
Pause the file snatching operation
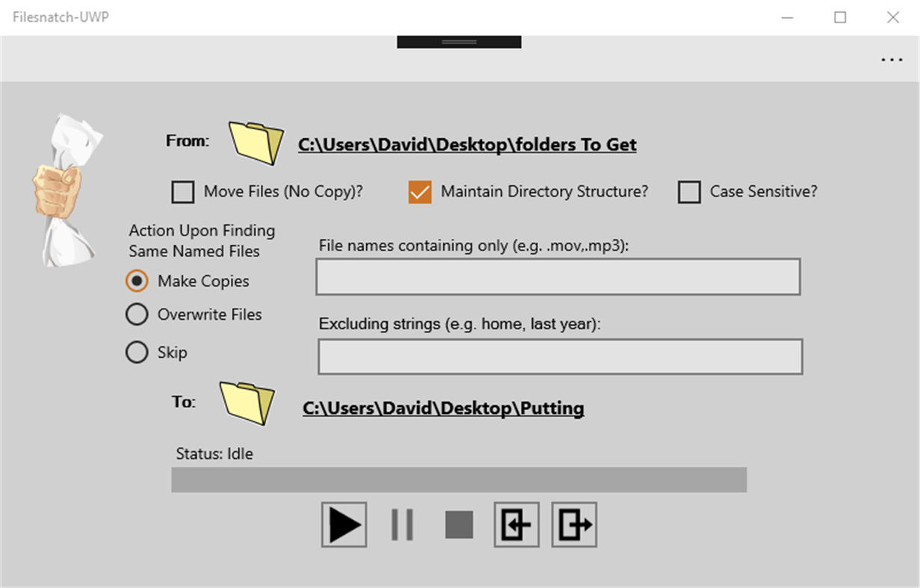coord(402,524)
